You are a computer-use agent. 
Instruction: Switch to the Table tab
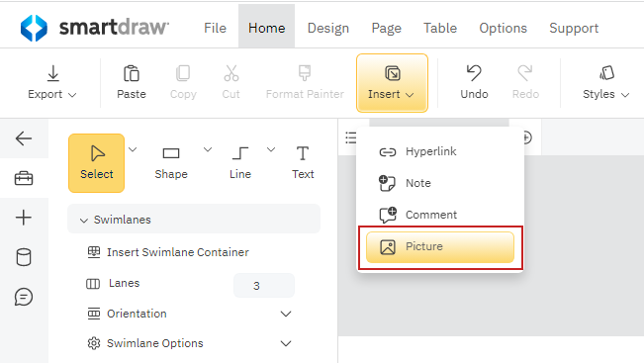pyautogui.click(x=440, y=28)
